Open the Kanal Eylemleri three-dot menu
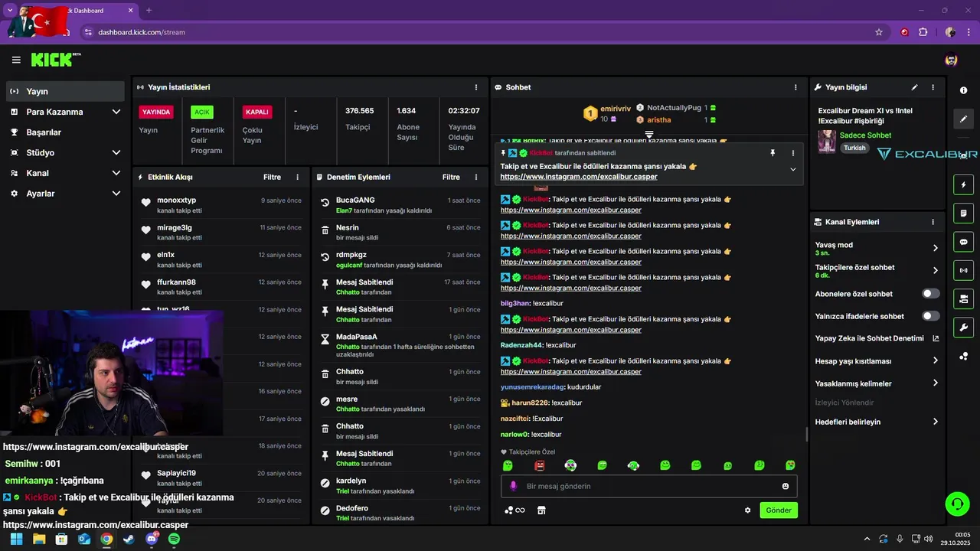The height and width of the screenshot is (551, 980). (x=933, y=222)
